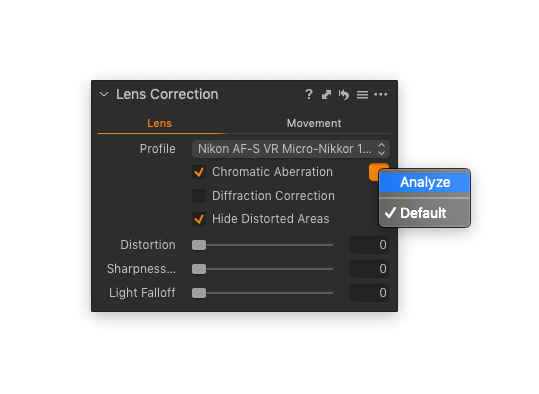Screen dimensions: 539x394
Task: Click the copy adjustments double-arrow icon
Action: [326, 94]
